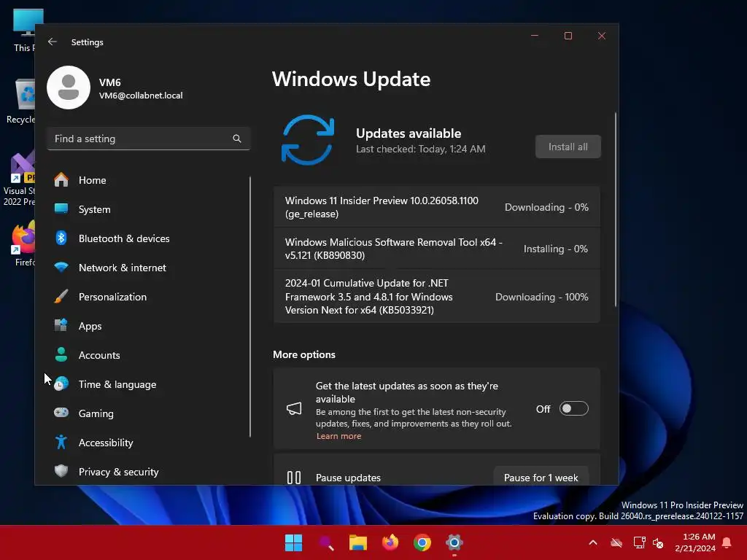The image size is (747, 560).
Task: Click the Windows Update page scrollbar
Action: [x=616, y=209]
